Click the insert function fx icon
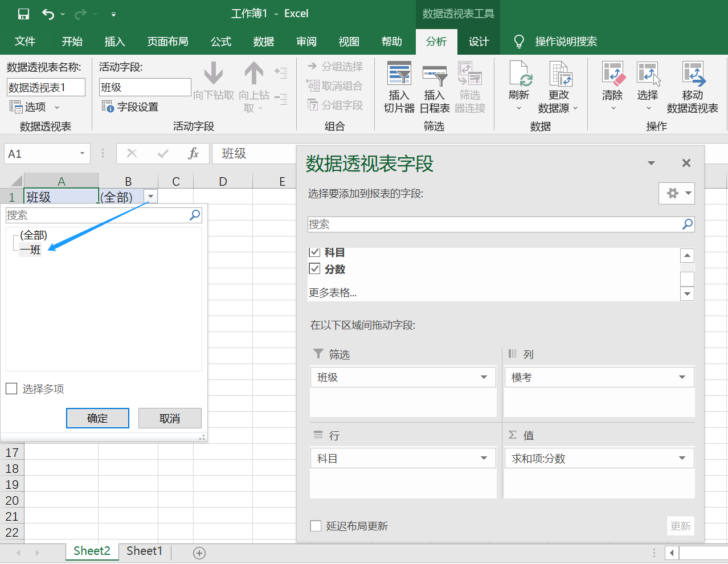 [194, 153]
